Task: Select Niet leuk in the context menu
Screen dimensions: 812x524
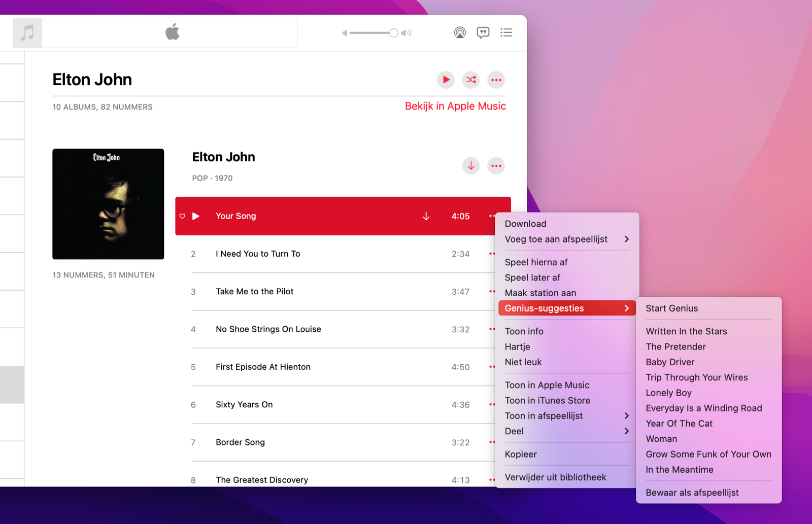Action: point(567,362)
